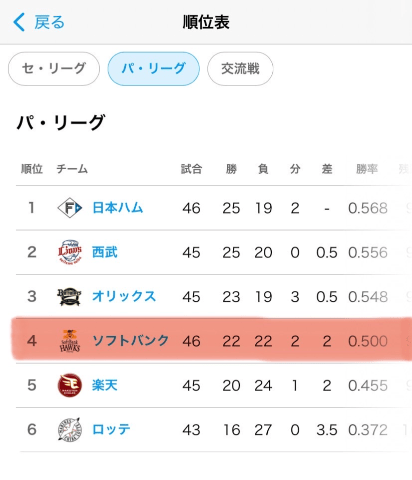Click the 順位表 page title
The image size is (412, 480).
point(206,22)
